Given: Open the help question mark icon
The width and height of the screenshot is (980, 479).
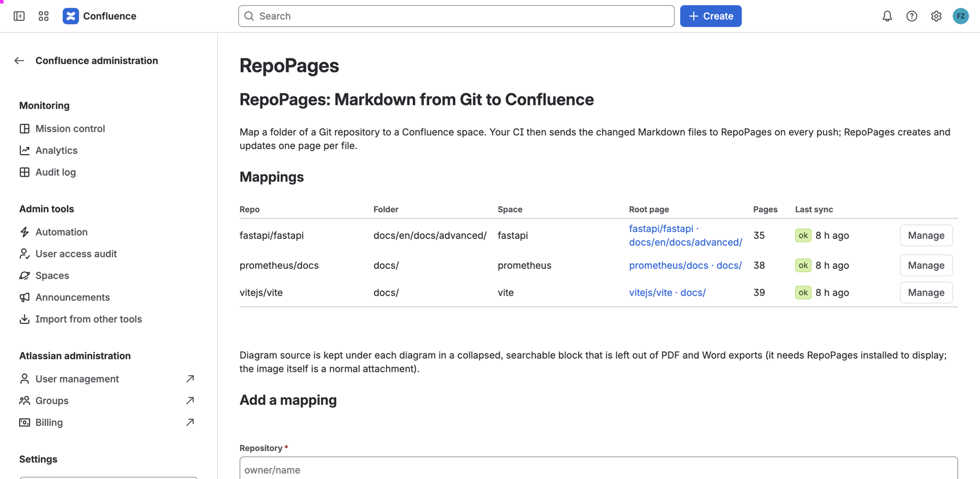Looking at the screenshot, I should pyautogui.click(x=912, y=16).
